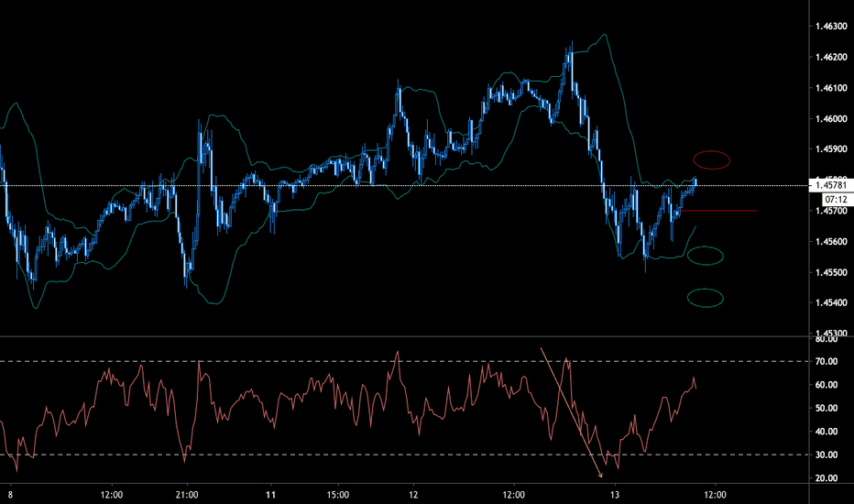Image resolution: width=854 pixels, height=504 pixels.
Task: Click the 40.00 RSI scale label
Action: [827, 432]
